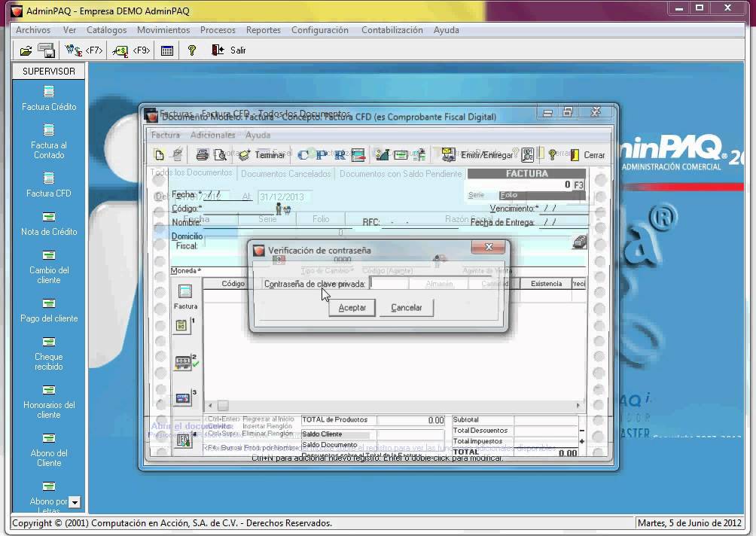Open the Contabilización menu

[x=392, y=30]
